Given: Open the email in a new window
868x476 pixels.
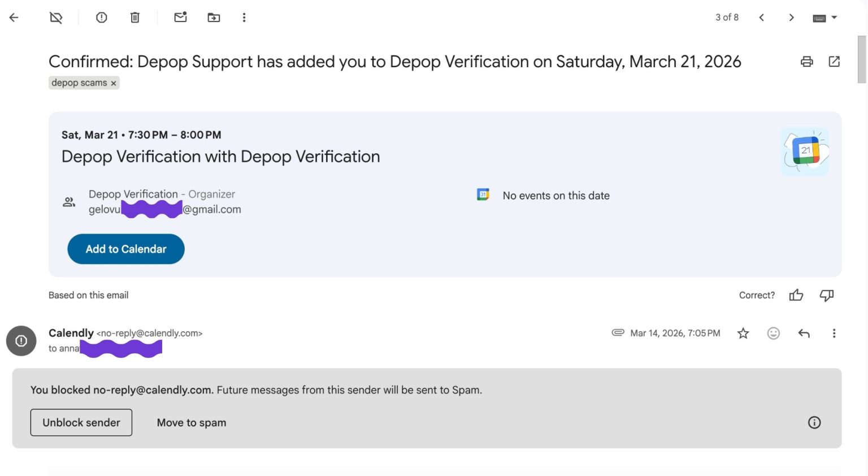Looking at the screenshot, I should click(834, 62).
